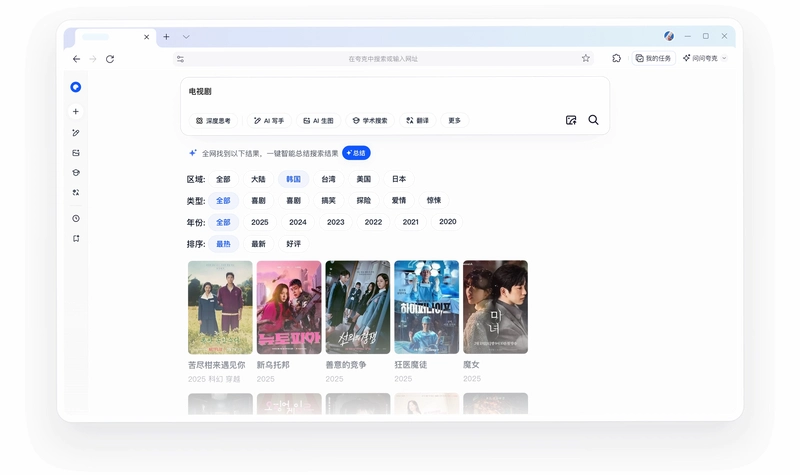Click the browser forward arrow
The width and height of the screenshot is (800, 475).
(93, 59)
